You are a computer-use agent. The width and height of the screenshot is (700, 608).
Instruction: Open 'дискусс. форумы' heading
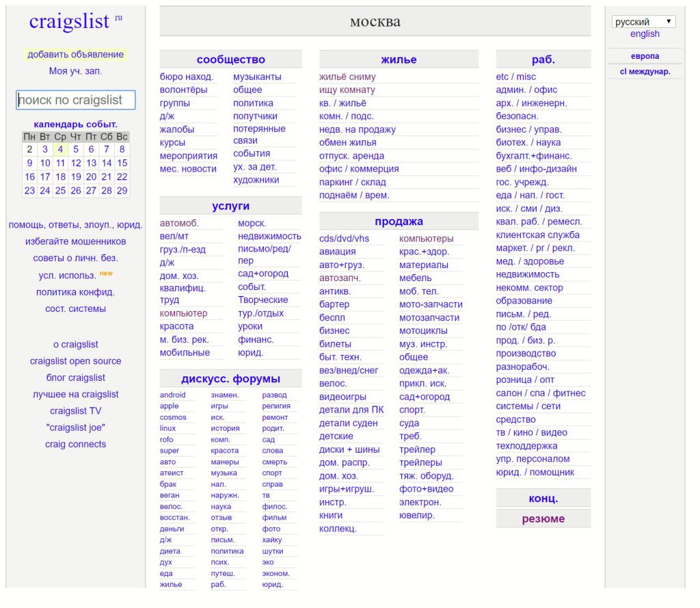[230, 379]
